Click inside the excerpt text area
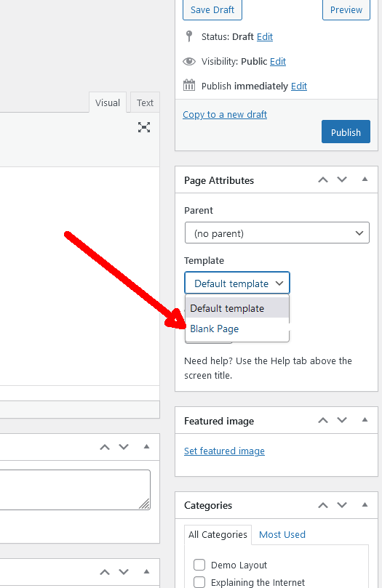Viewport: 382px width, 588px height. pyautogui.click(x=74, y=490)
